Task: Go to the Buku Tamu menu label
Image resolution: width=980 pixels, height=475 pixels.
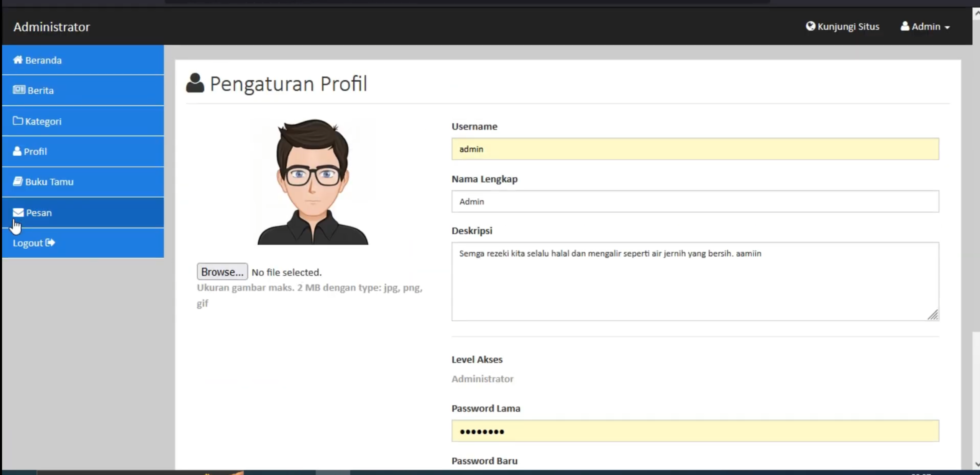Action: tap(49, 182)
